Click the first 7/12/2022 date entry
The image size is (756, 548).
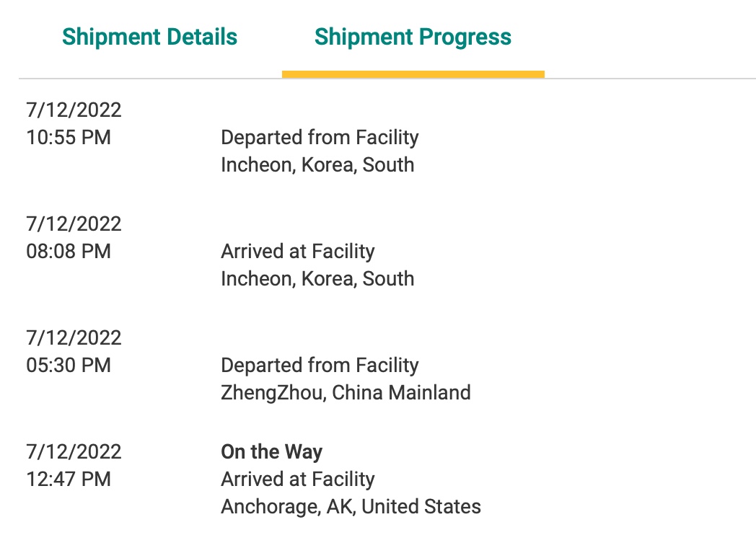[74, 110]
